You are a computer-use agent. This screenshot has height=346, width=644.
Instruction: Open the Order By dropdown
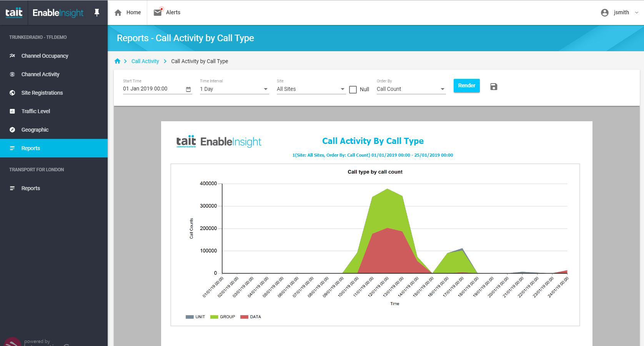[x=411, y=89]
